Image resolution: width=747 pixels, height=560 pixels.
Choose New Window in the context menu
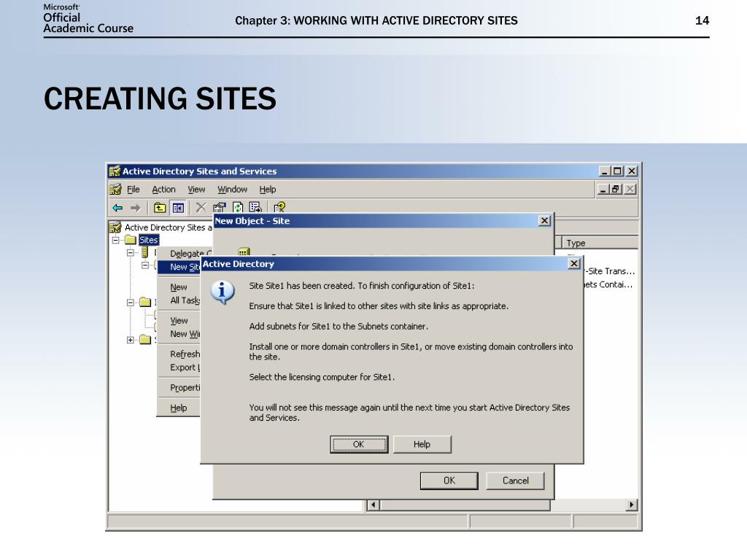point(179,334)
